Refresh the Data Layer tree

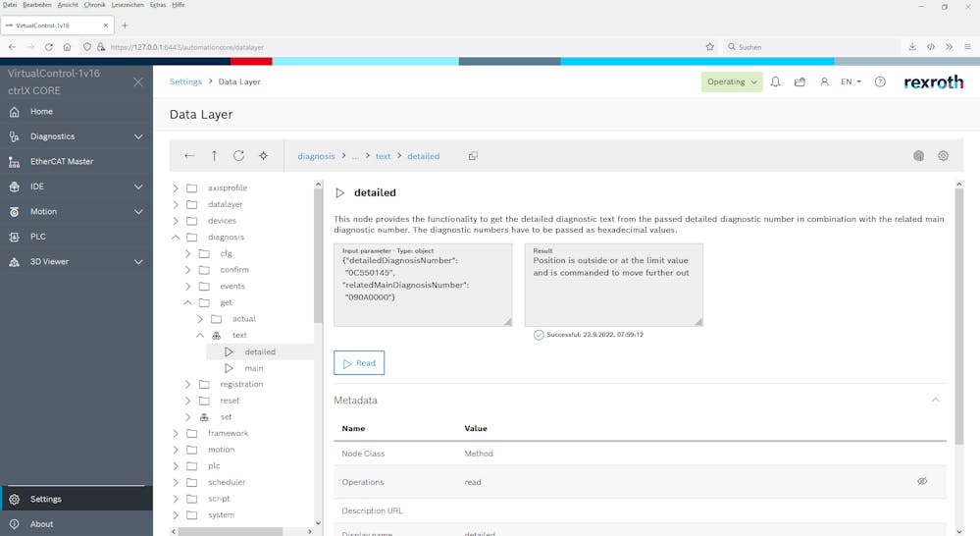coord(238,156)
